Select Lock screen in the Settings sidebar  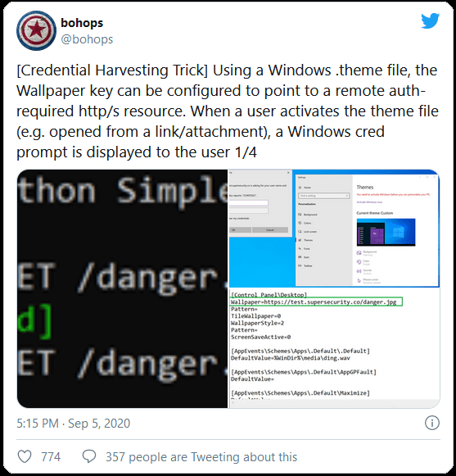coord(308,232)
